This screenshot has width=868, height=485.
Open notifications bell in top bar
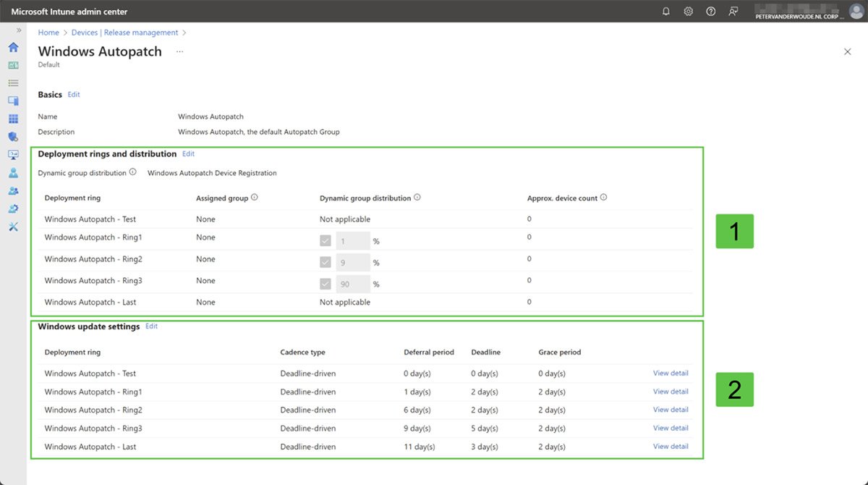(x=666, y=12)
